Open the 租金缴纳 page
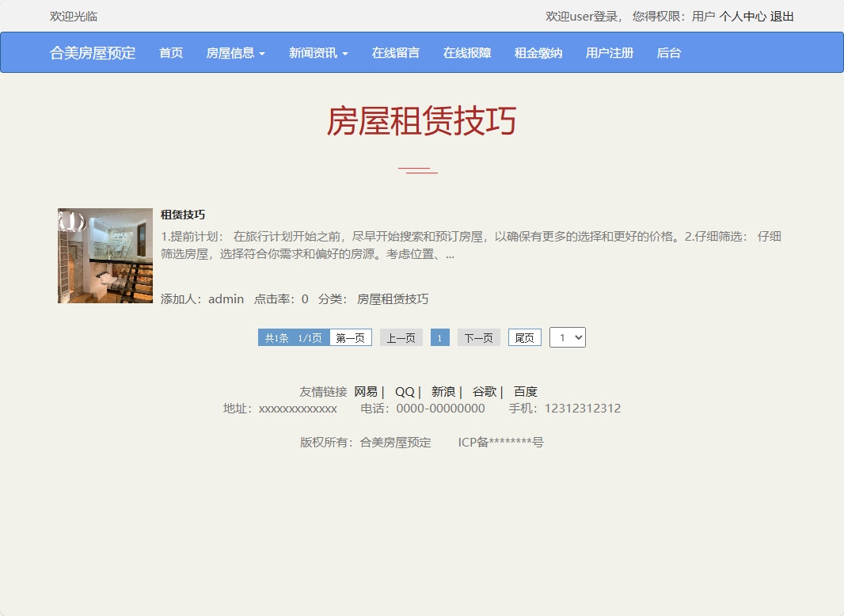The width and height of the screenshot is (844, 616). 537,53
